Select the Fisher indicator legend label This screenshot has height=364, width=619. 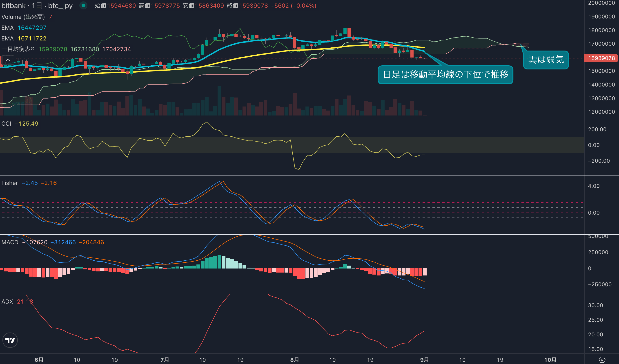pyautogui.click(x=10, y=183)
